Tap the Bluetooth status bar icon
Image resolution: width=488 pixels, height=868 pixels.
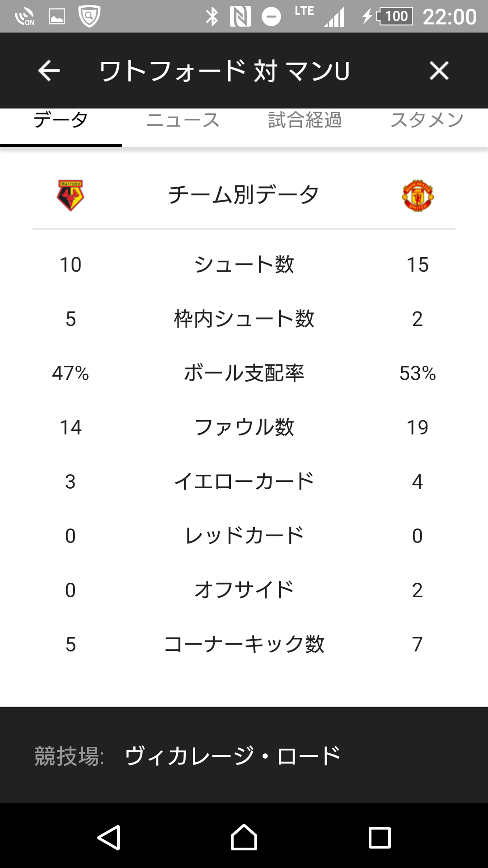click(x=211, y=17)
